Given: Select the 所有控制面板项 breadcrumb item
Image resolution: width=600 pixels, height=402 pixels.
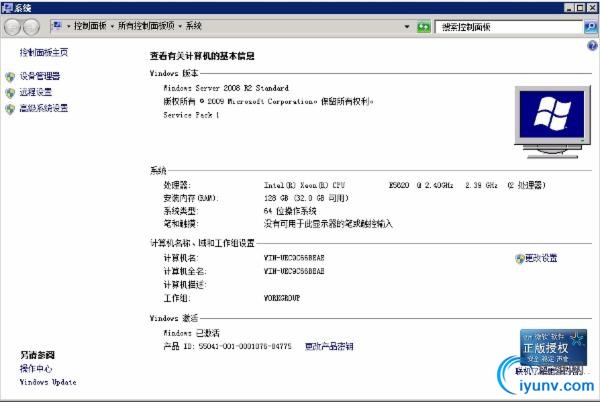Looking at the screenshot, I should 146,26.
